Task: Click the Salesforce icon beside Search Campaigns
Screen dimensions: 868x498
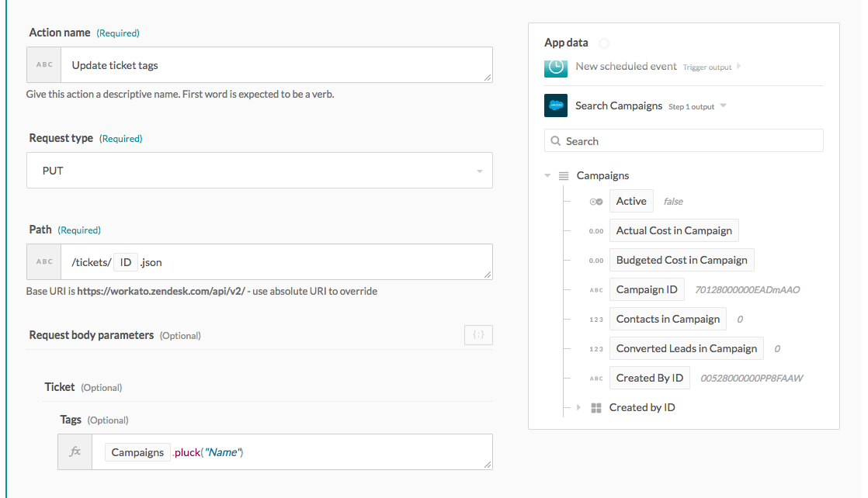Action: coord(556,105)
